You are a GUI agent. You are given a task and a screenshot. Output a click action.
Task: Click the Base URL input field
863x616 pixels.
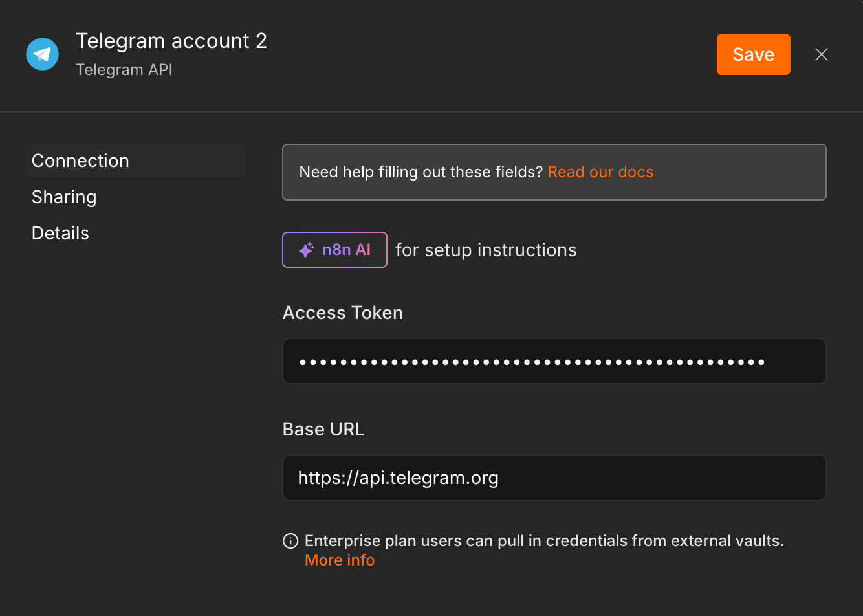pos(554,478)
